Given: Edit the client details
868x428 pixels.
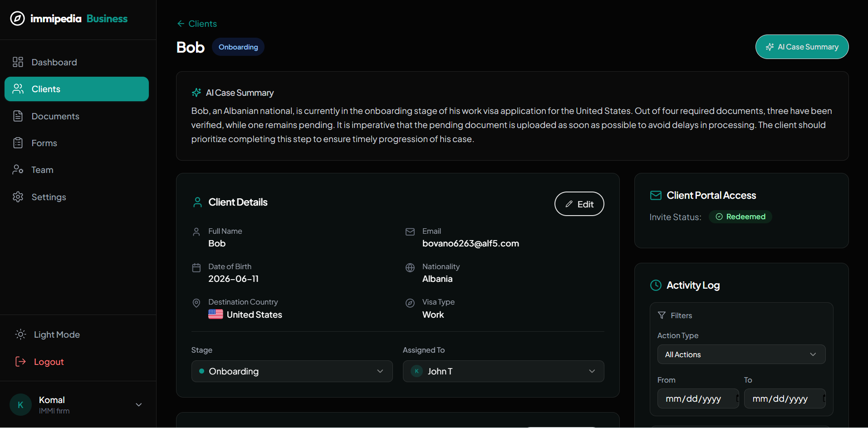Looking at the screenshot, I should (x=579, y=204).
